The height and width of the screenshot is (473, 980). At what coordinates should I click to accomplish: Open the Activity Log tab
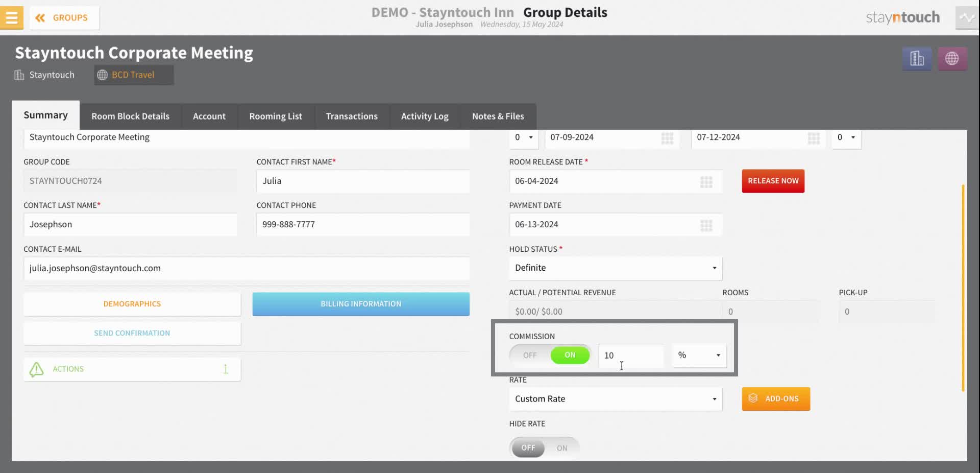click(425, 116)
